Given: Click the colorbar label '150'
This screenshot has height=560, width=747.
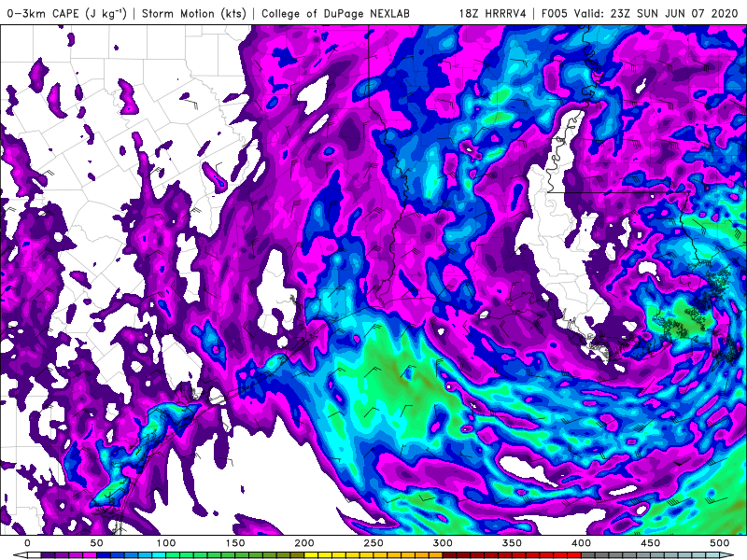Looking at the screenshot, I should point(235,543).
